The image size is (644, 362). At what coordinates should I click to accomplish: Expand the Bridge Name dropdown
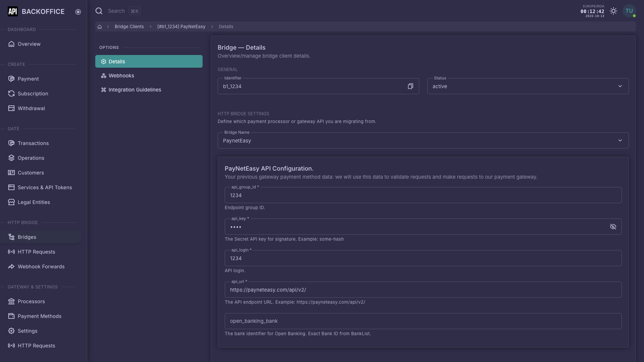pyautogui.click(x=423, y=141)
